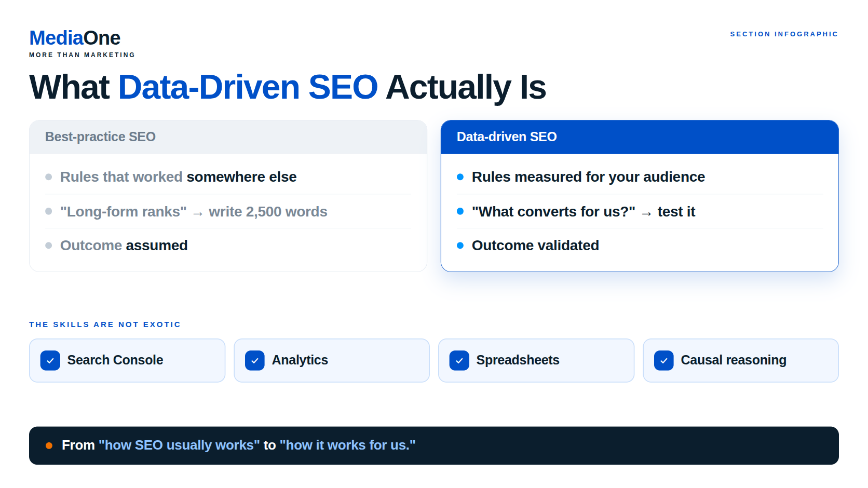Click 'Outcome assumed' text

tap(124, 246)
